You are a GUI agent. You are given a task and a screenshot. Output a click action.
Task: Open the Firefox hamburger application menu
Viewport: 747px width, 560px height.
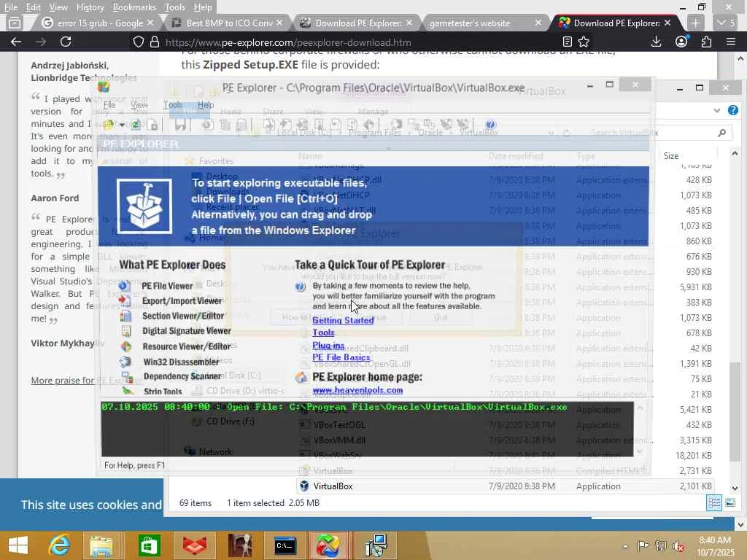point(731,42)
